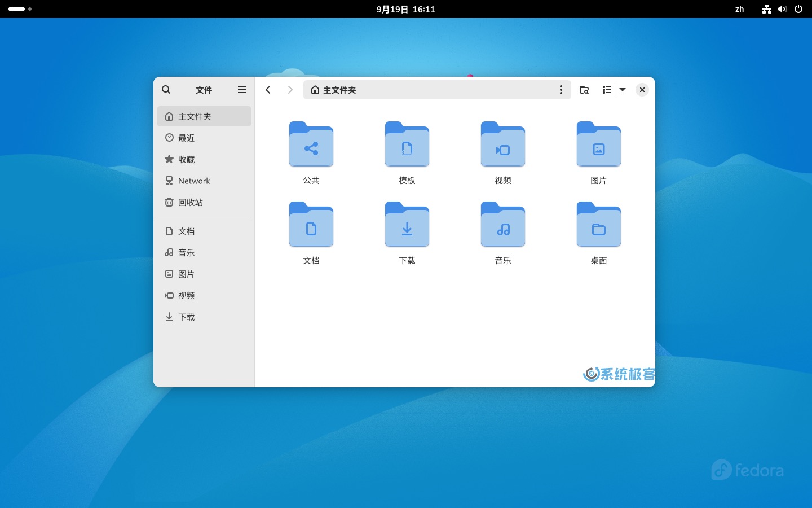The width and height of the screenshot is (812, 508).
Task: Switch to list view with the view toggle icon
Action: [x=607, y=90]
